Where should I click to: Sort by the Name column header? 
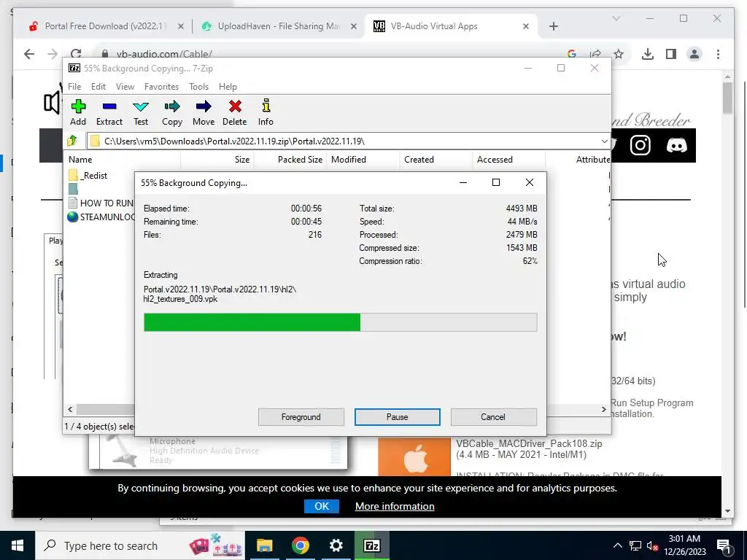(x=122, y=160)
